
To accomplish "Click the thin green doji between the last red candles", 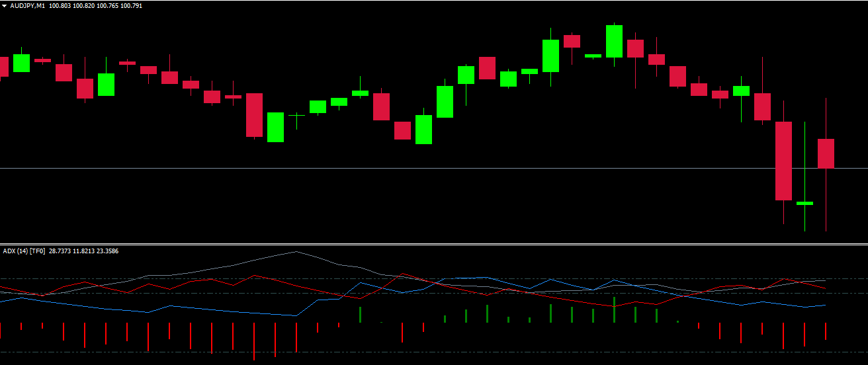I will (x=804, y=203).
